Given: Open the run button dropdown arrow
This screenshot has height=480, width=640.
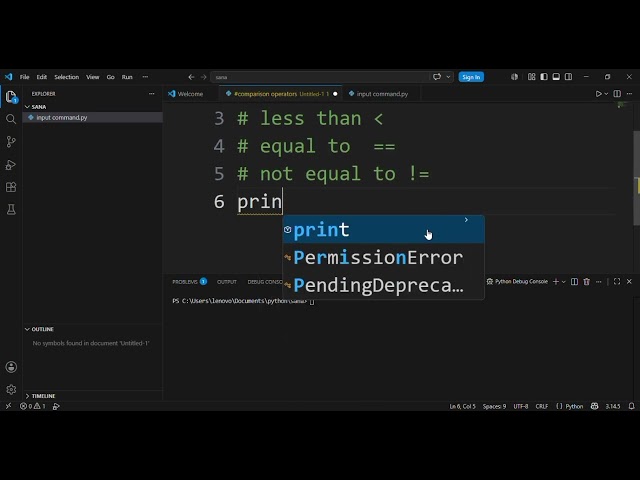Looking at the screenshot, I should 606,94.
